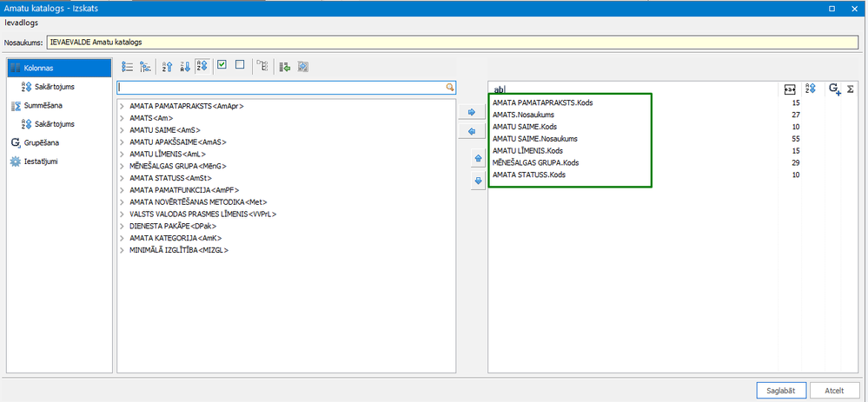Move selected column down with down arrow
Screen dimensions: 868x402
pyautogui.click(x=478, y=181)
